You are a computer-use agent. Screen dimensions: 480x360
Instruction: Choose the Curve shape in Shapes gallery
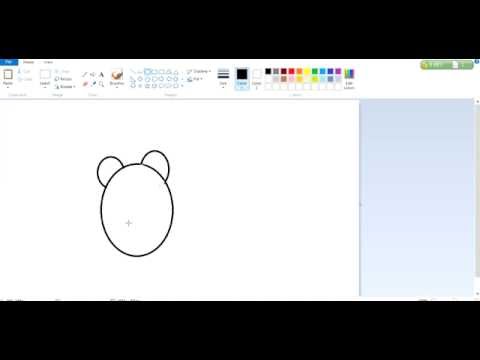pyautogui.click(x=140, y=72)
